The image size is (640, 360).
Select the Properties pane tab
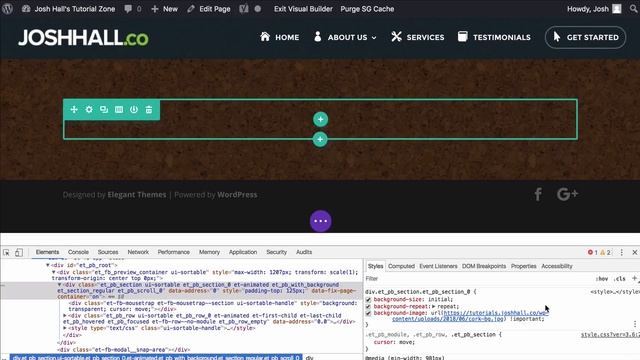524,266
